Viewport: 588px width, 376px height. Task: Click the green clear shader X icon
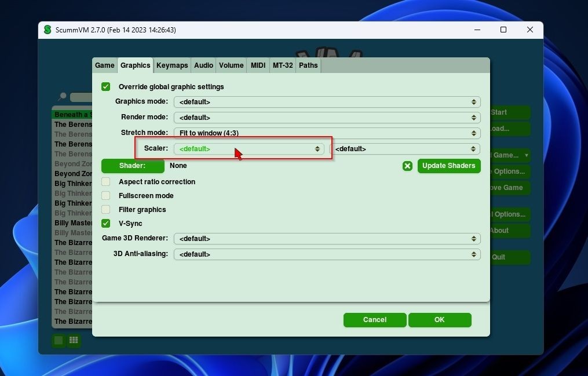[407, 166]
